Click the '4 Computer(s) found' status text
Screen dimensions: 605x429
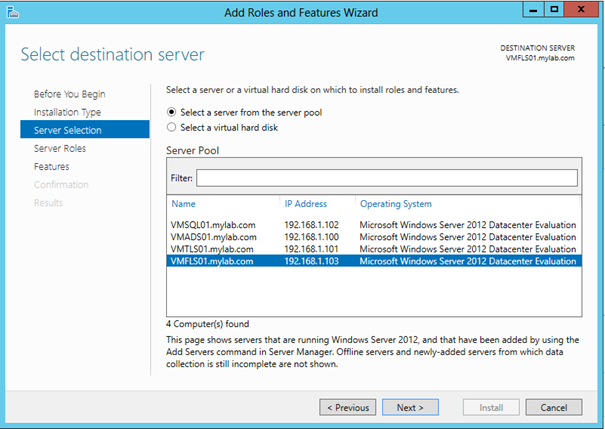pos(208,324)
